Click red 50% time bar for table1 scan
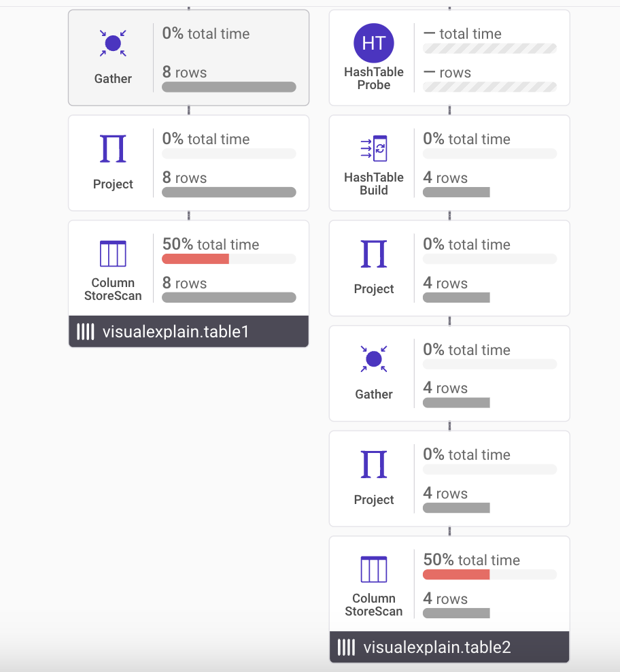Image resolution: width=620 pixels, height=672 pixels. pos(195,259)
